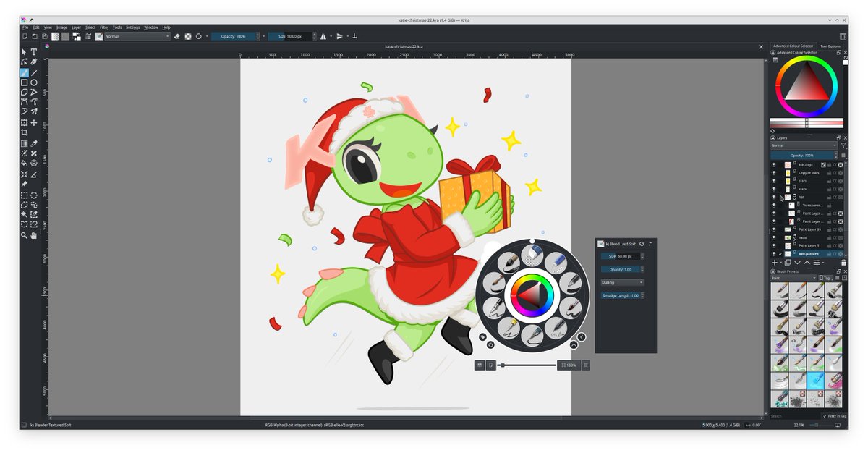The image size is (868, 453).
Task: Select the Line tool
Action: click(x=34, y=72)
